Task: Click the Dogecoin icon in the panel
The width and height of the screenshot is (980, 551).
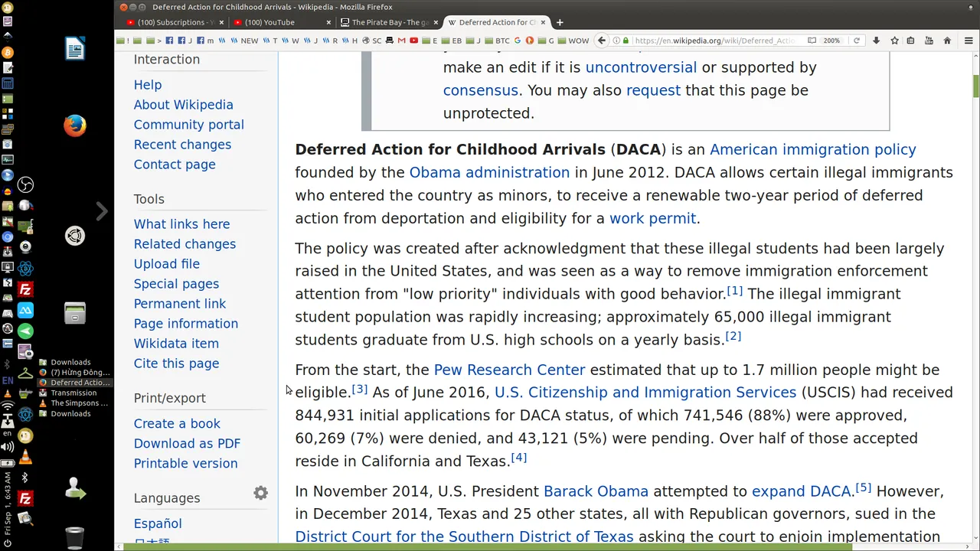Action: pyautogui.click(x=25, y=436)
